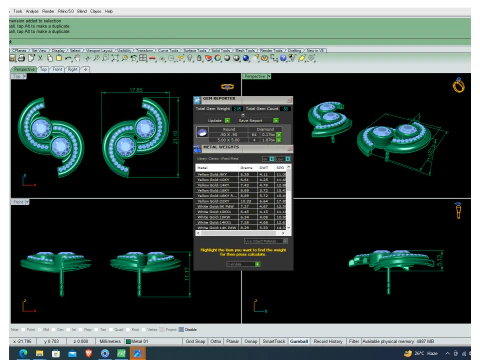The image size is (480, 360).
Task: Click the Zoom Extents toolbar icon
Action: [115, 58]
